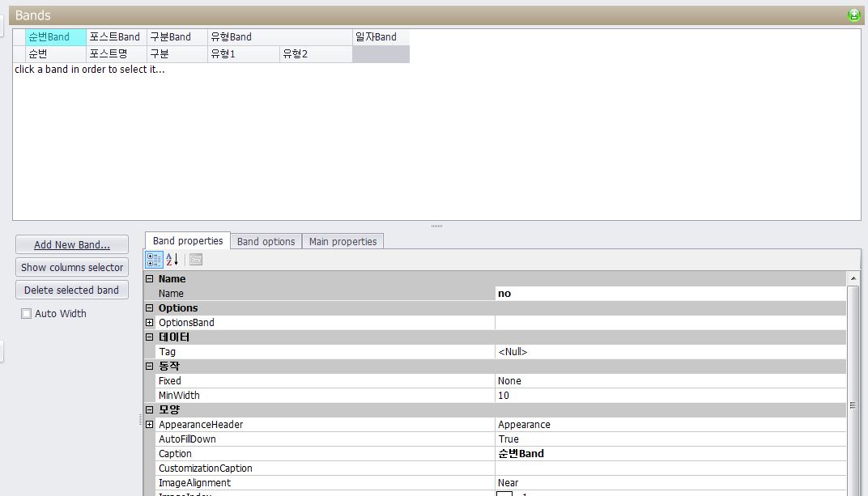Viewport: 868px width, 496px height.
Task: Collapse the Options category
Action: coord(150,308)
